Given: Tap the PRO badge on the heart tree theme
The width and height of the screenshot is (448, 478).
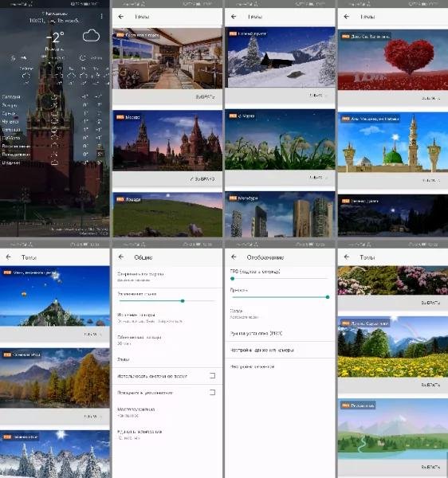Looking at the screenshot, I should pyautogui.click(x=345, y=37).
